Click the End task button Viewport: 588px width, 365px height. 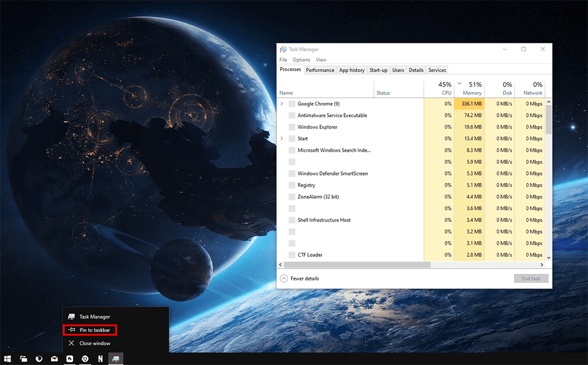tap(531, 279)
